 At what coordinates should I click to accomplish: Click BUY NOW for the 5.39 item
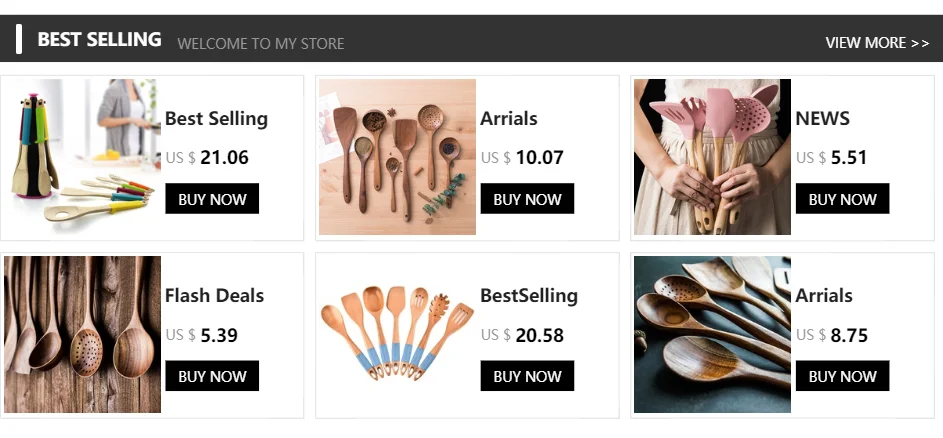(x=212, y=375)
